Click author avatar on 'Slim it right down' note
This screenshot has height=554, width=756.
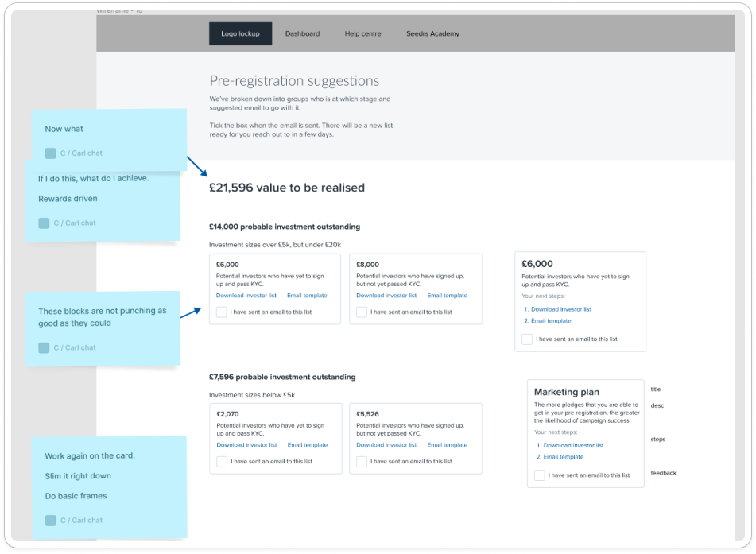click(x=51, y=521)
